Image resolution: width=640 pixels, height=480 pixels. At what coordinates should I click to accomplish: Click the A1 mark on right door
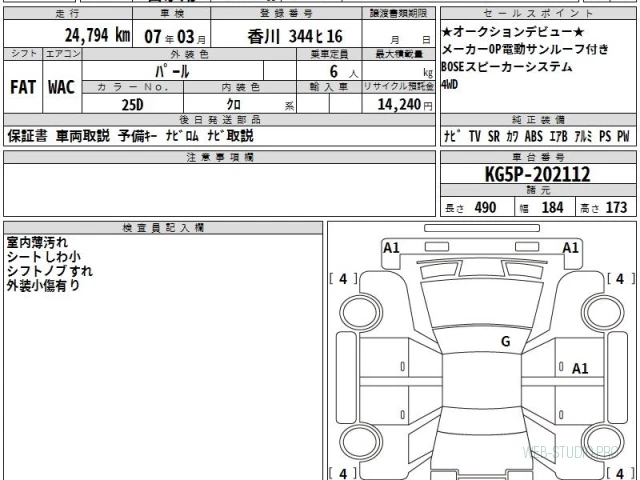[x=580, y=369]
